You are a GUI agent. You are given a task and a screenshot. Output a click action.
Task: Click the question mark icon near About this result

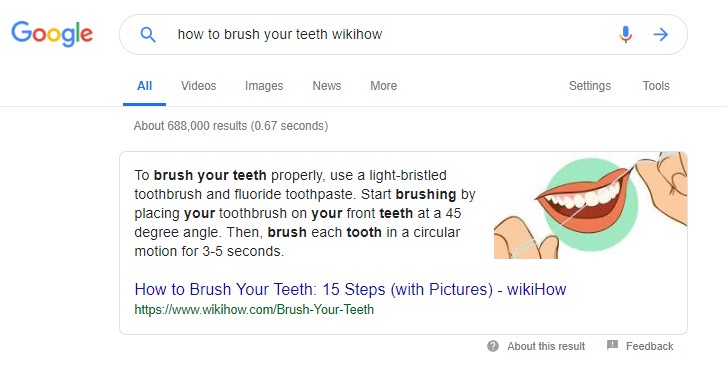click(x=493, y=346)
